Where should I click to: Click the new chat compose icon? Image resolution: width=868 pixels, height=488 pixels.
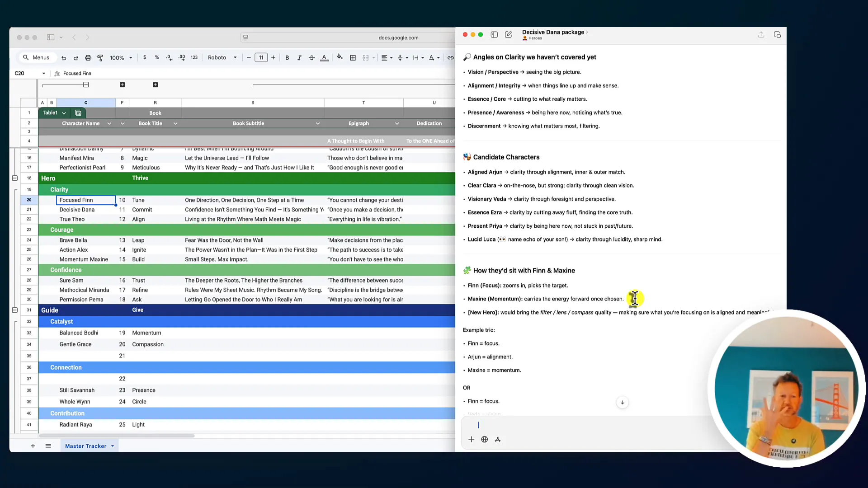pyautogui.click(x=508, y=35)
